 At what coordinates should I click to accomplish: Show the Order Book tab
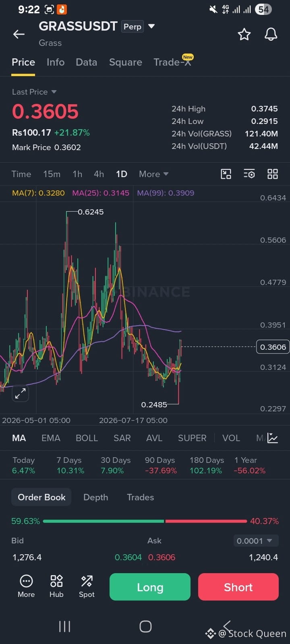point(41,497)
